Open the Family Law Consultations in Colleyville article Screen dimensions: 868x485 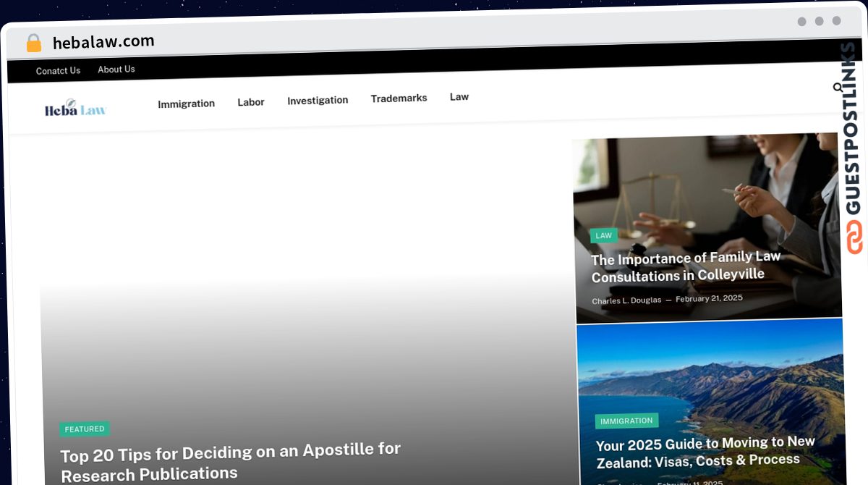[x=686, y=266]
